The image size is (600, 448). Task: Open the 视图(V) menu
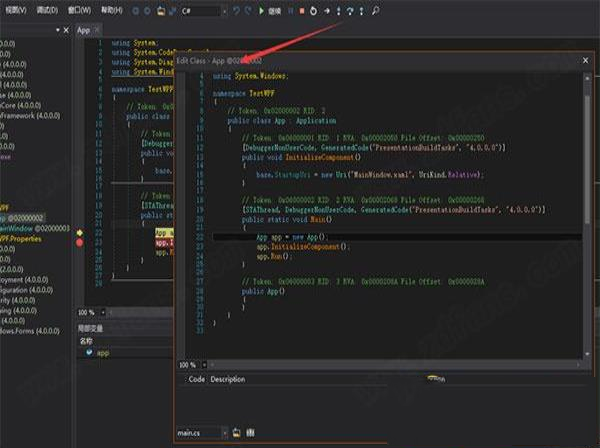pyautogui.click(x=16, y=10)
